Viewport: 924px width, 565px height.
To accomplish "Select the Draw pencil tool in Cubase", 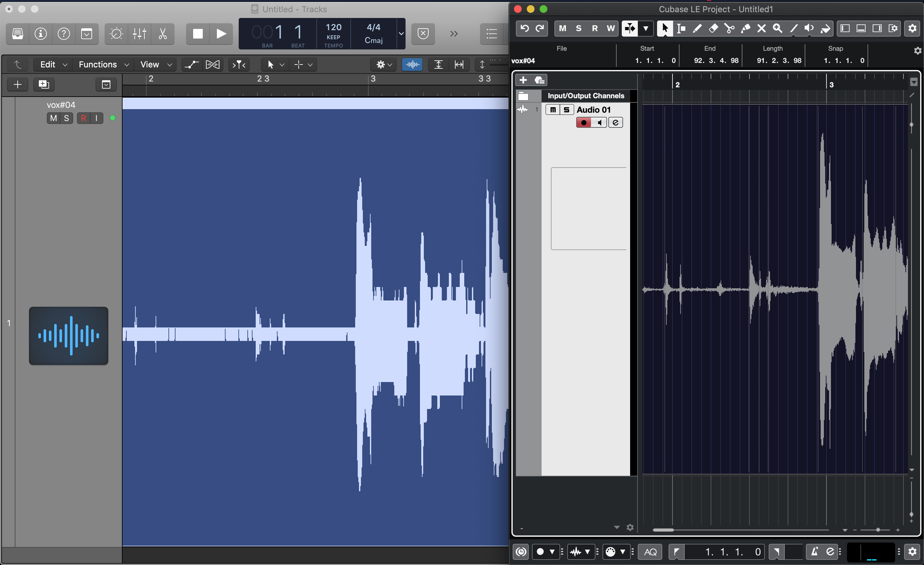I will 697,29.
